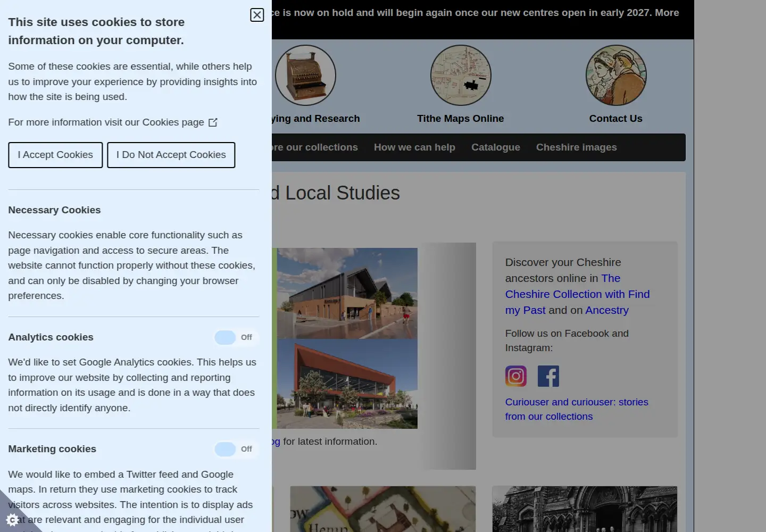Viewport: 766px width, 532px height.
Task: Open Curiouser and curiouser stories link
Action: coord(577,409)
